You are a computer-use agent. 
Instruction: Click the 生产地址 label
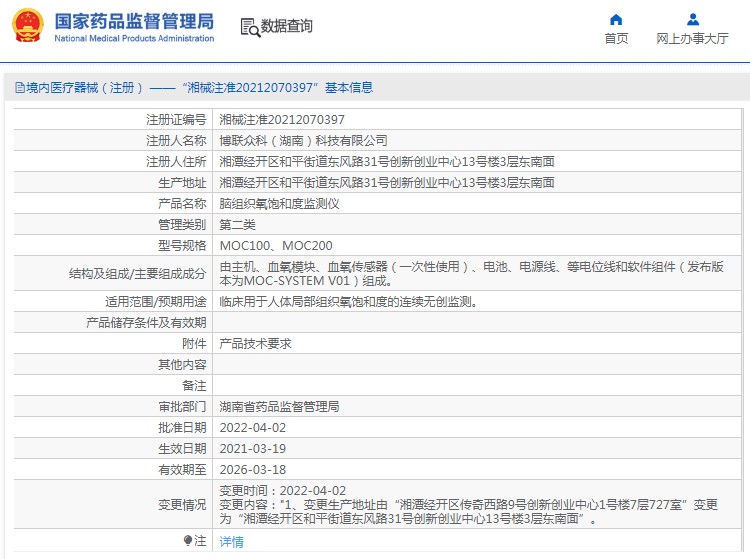click(182, 183)
